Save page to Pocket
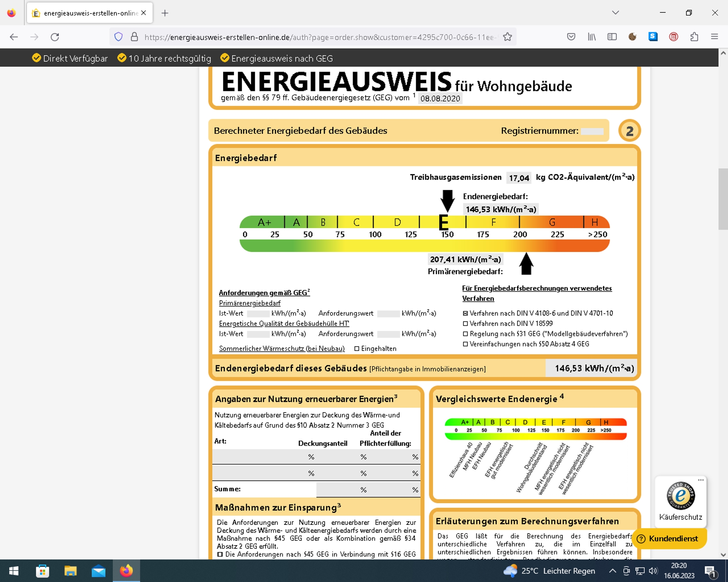The height and width of the screenshot is (582, 728). pos(571,37)
